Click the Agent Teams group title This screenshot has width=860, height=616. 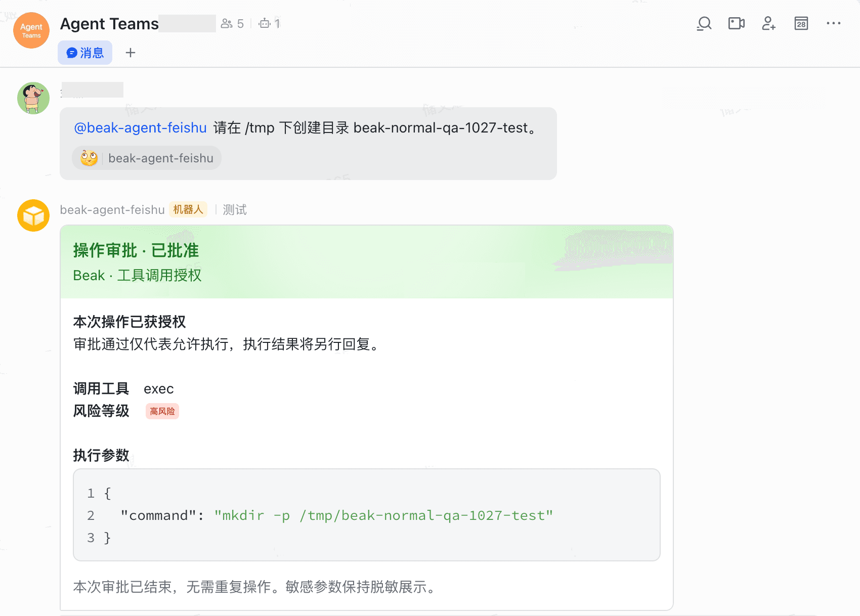point(109,24)
